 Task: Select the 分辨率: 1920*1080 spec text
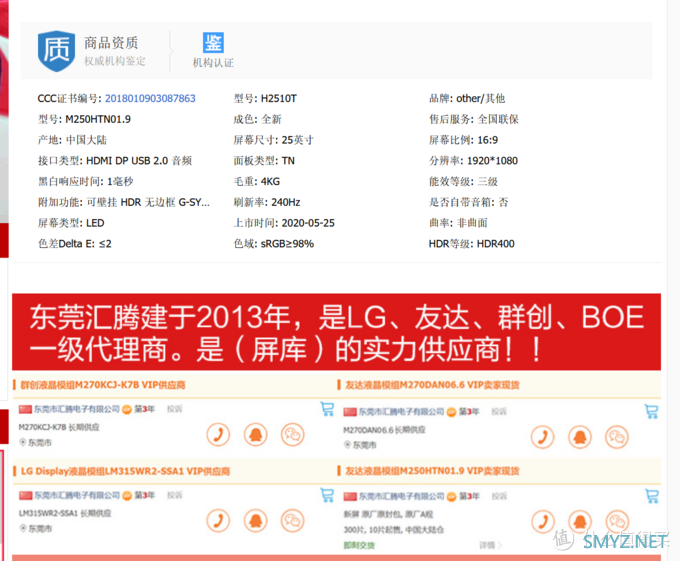pos(473,161)
